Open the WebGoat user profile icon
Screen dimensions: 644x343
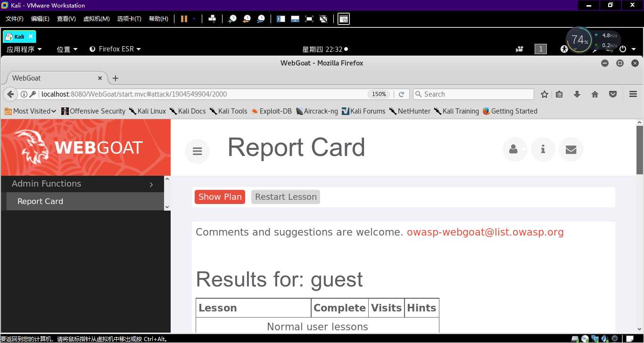pos(515,149)
